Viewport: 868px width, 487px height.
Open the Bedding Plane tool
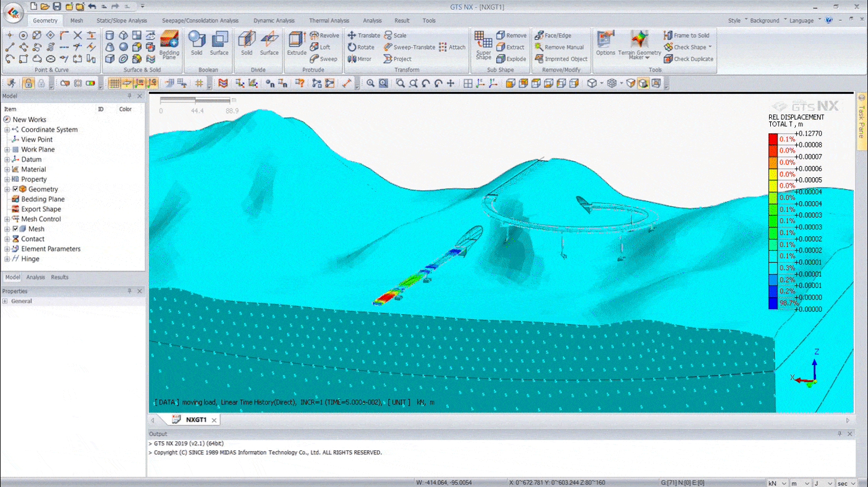[170, 45]
